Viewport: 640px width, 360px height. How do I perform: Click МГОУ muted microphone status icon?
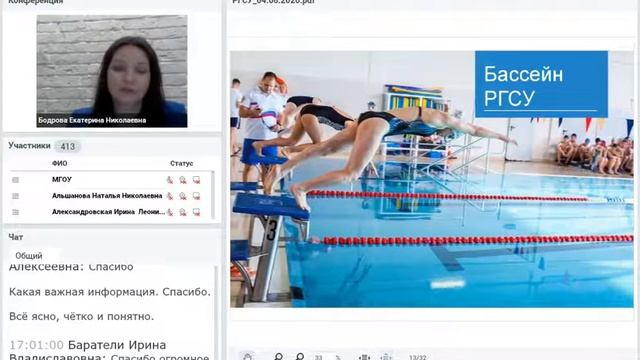[x=170, y=180]
